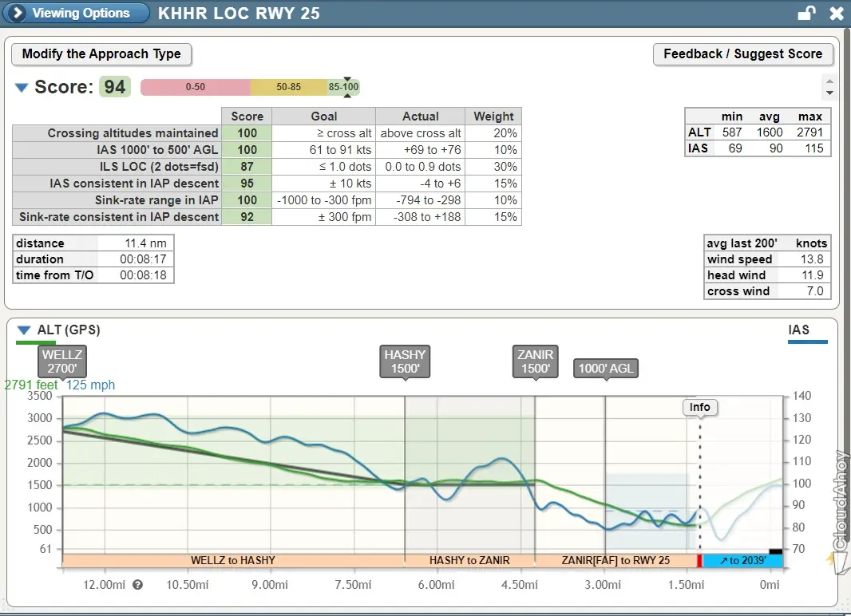851x616 pixels.
Task: Close the KHHR LOC RWY 25 panel
Action: 836,14
